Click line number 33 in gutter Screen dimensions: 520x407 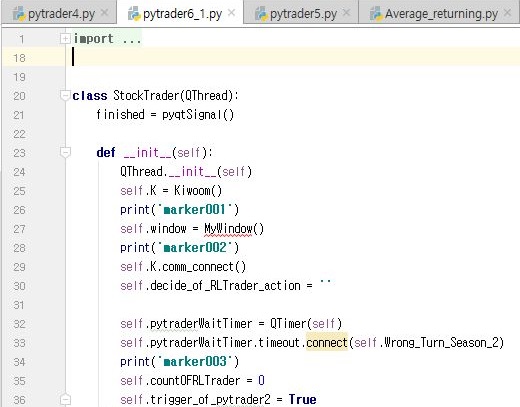pos(19,343)
